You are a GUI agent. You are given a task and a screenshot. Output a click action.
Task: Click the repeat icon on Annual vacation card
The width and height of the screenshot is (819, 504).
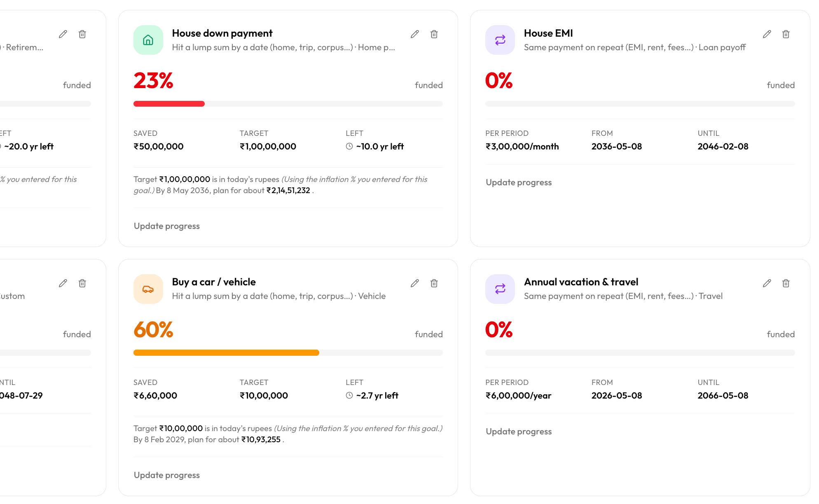(x=500, y=289)
